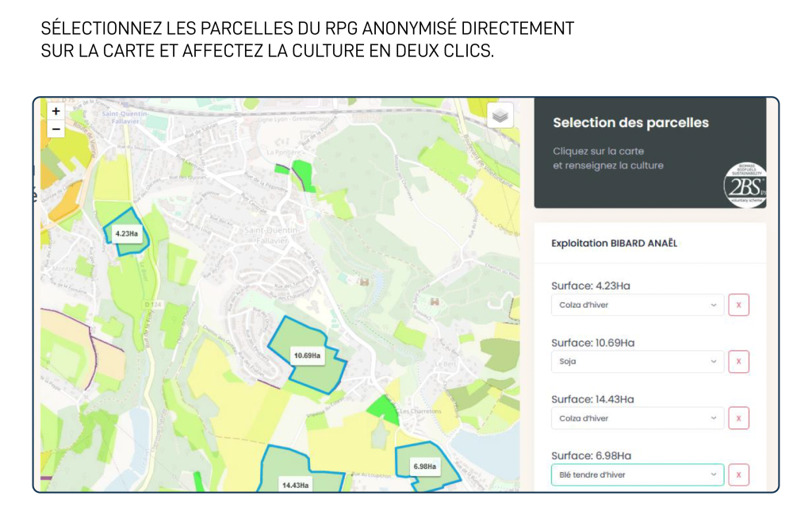
Task: Click the zoom out minus icon
Action: pyautogui.click(x=56, y=129)
